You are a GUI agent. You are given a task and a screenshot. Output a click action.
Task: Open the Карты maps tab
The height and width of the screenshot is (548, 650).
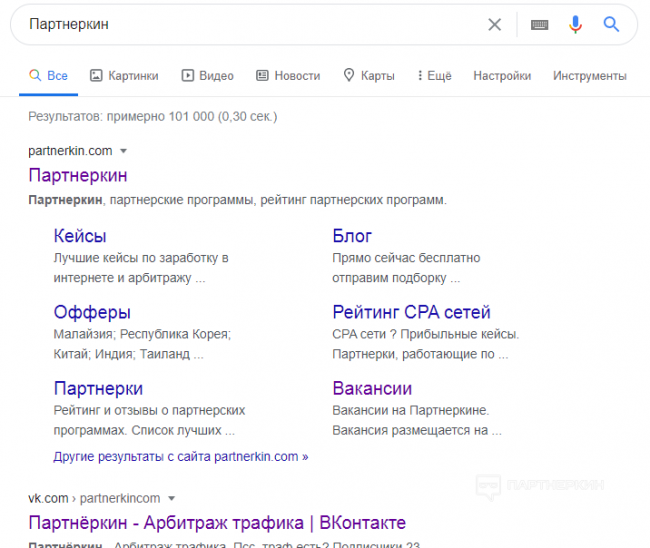coord(368,75)
